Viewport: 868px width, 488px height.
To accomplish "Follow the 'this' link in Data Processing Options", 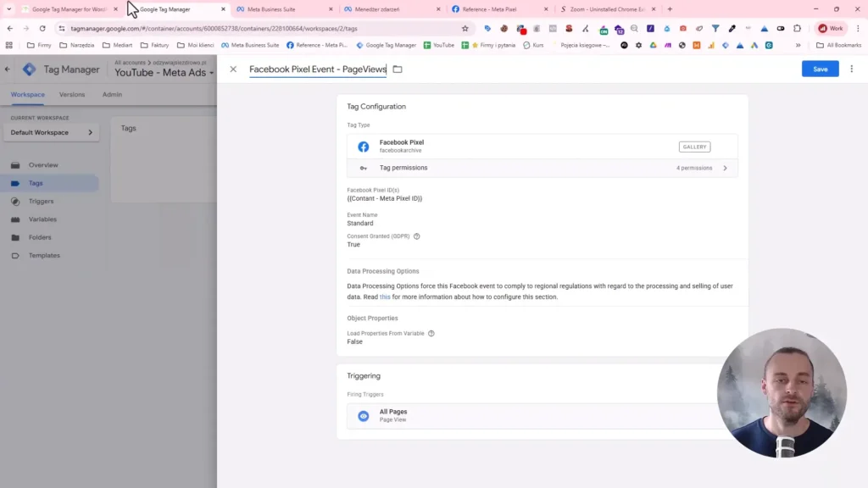I will [x=385, y=297].
